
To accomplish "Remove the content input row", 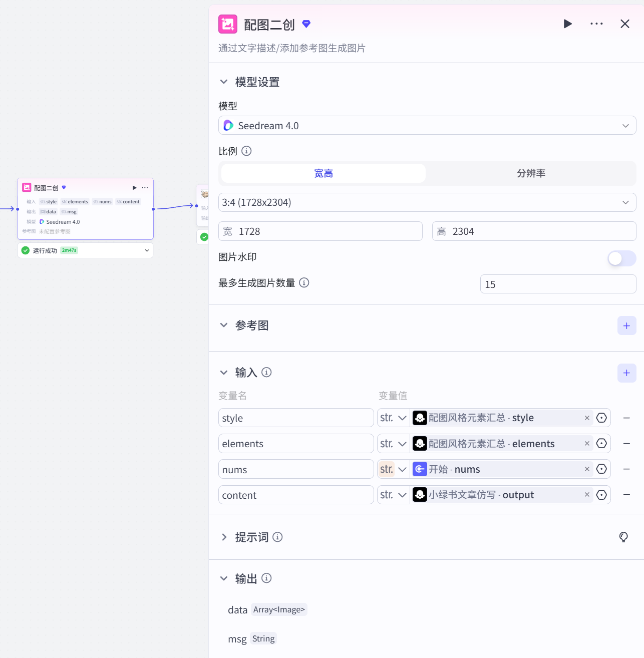I will pyautogui.click(x=626, y=494).
